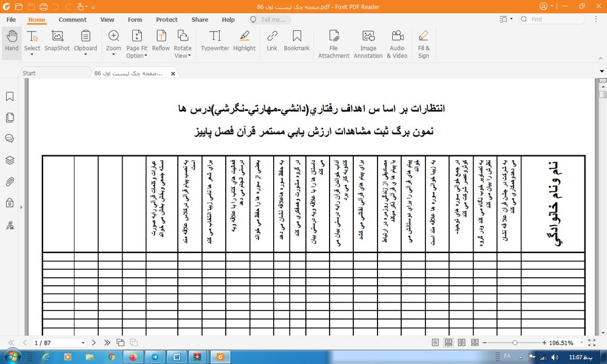Pick the Highlight tool
This screenshot has height=364, width=607.
244,41
